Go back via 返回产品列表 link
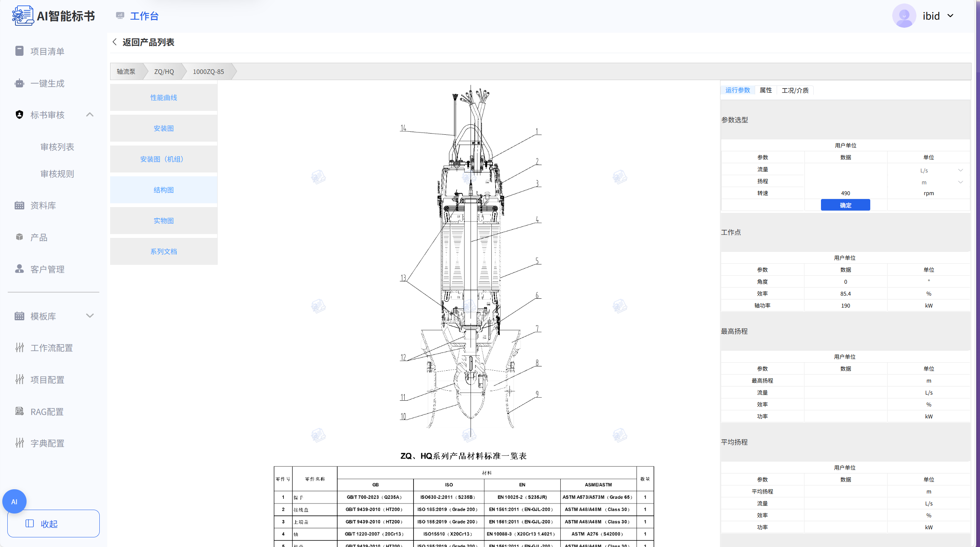The image size is (980, 547). 148,42
